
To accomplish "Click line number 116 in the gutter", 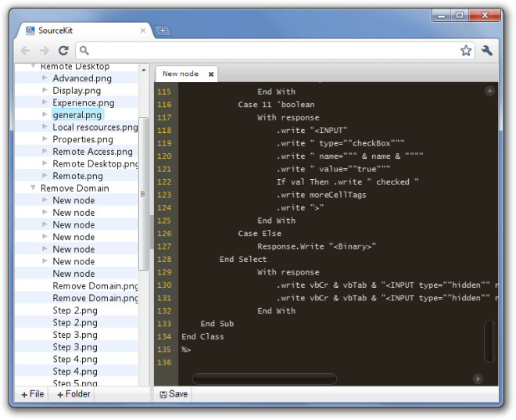I will pyautogui.click(x=164, y=105).
